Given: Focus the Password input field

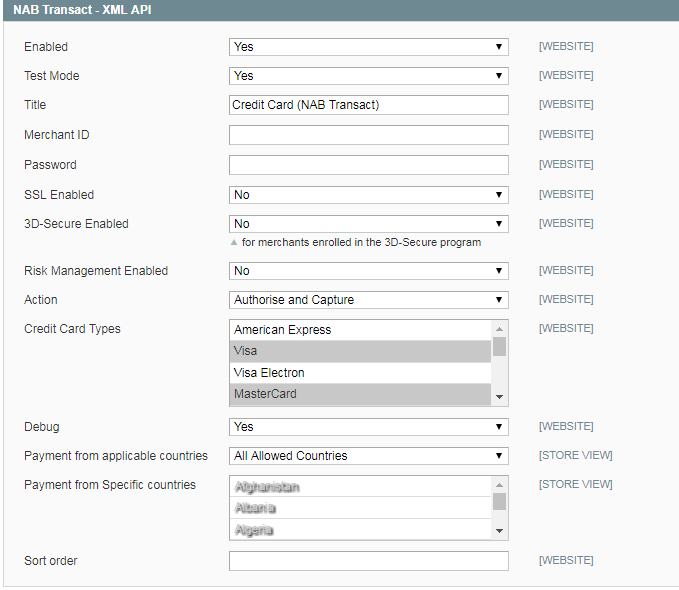Looking at the screenshot, I should click(x=368, y=165).
